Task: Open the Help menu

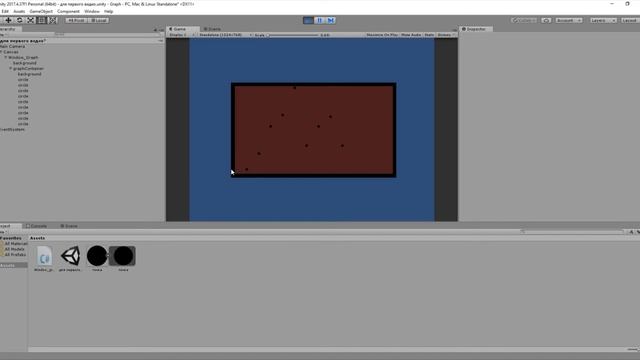Action: click(x=109, y=11)
